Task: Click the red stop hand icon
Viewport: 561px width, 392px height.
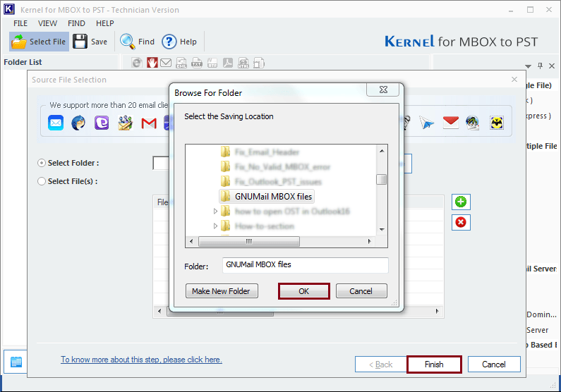Action: [152, 63]
